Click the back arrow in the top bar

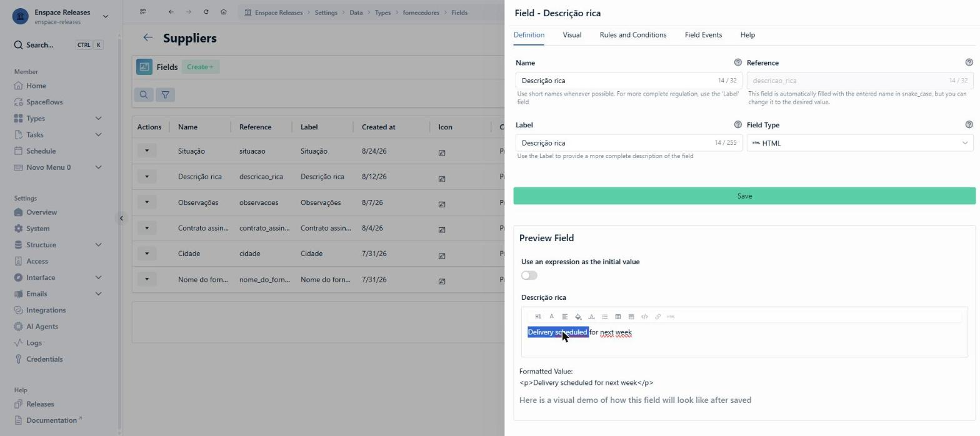tap(171, 12)
